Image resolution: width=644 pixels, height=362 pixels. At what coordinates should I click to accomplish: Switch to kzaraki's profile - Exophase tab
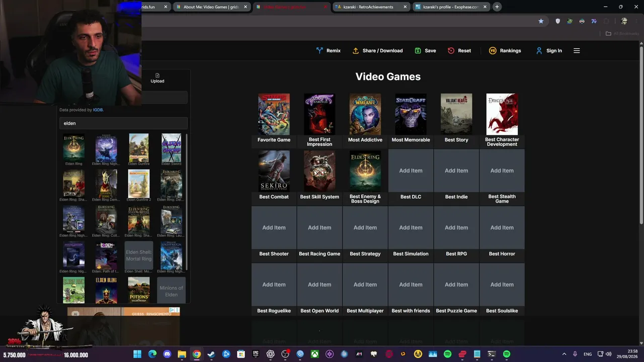pos(451,7)
